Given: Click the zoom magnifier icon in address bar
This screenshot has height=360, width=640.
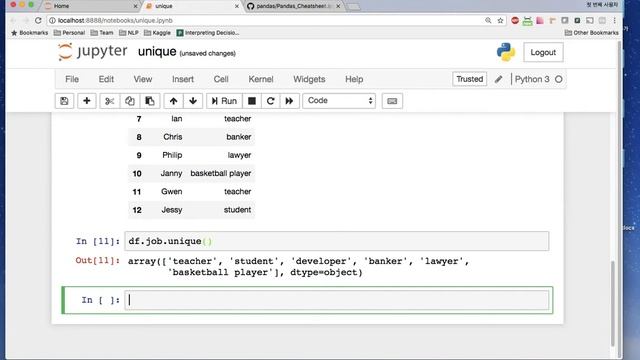Looking at the screenshot, I should click(x=488, y=20).
